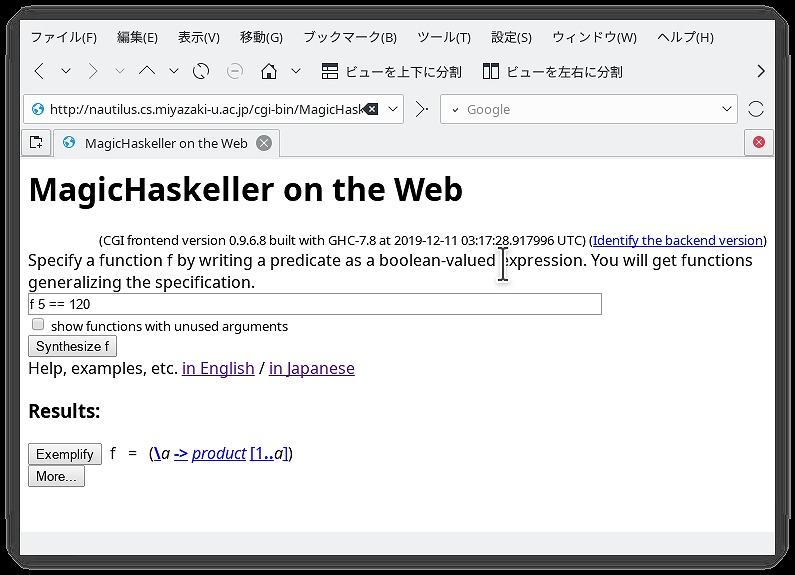Open the URL history dropdown
Image resolution: width=795 pixels, height=575 pixels.
tap(392, 109)
